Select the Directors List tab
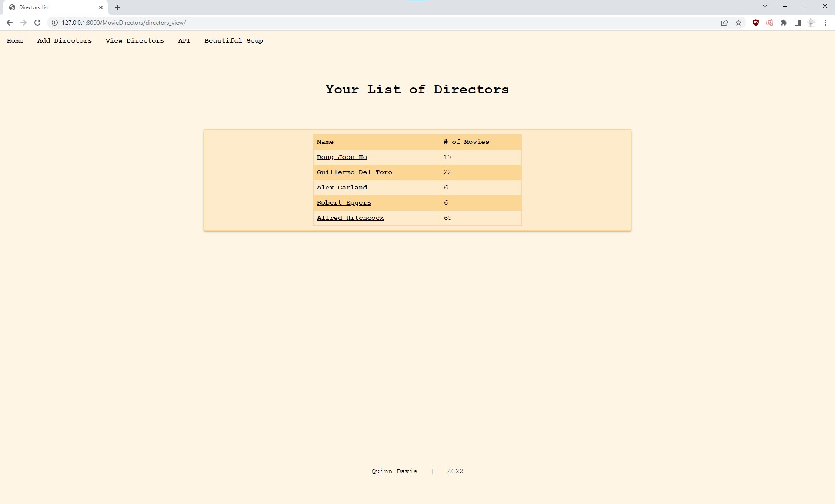The image size is (835, 504). coord(56,7)
